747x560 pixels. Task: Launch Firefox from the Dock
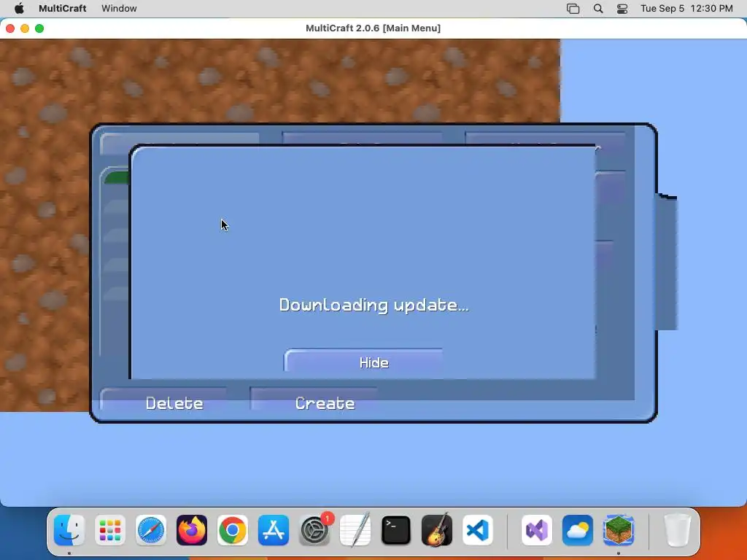(x=192, y=530)
